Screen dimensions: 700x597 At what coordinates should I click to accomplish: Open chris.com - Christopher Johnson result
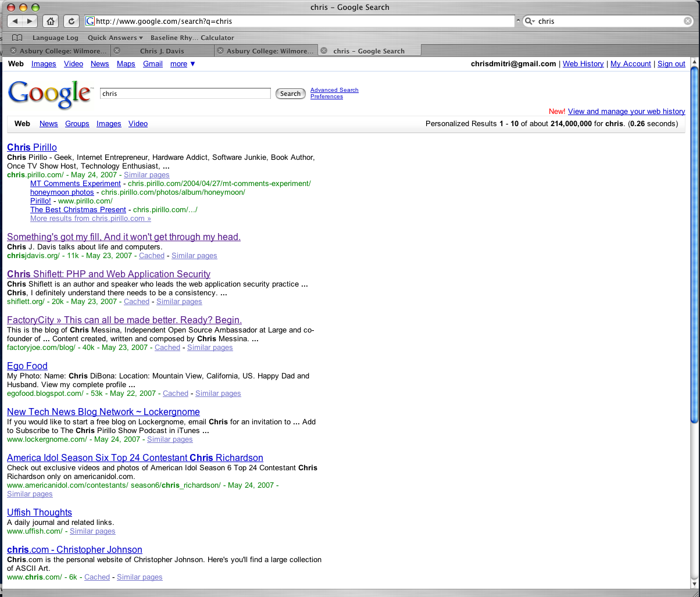[74, 550]
